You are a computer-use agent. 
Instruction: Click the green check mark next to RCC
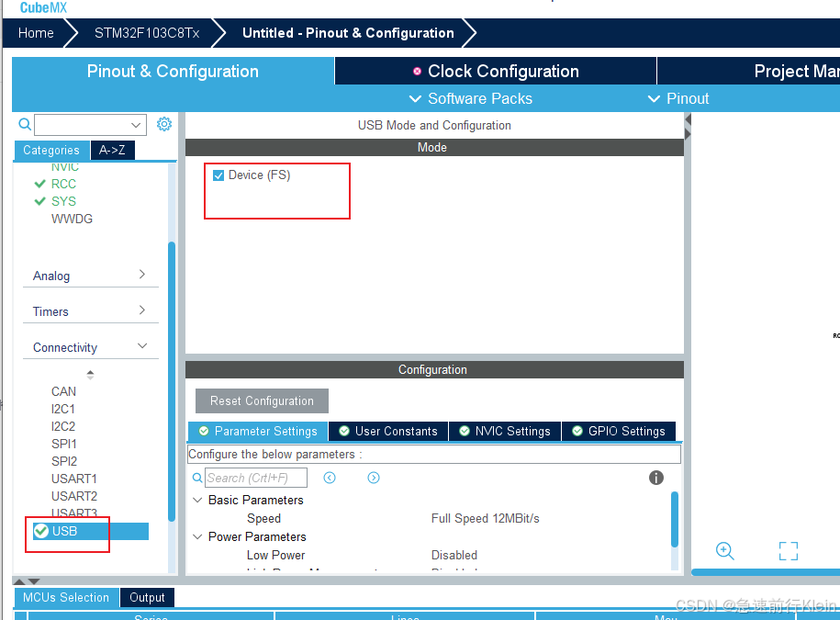click(x=39, y=184)
